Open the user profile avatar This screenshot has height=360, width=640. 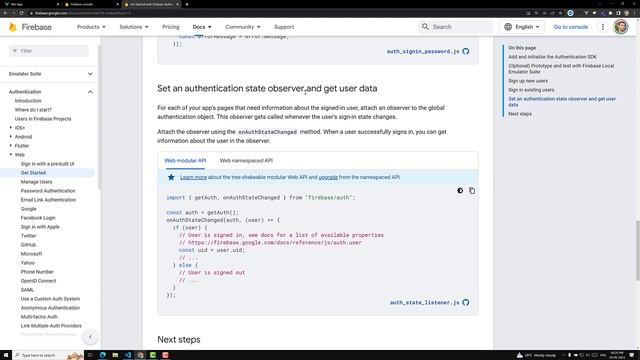[621, 27]
